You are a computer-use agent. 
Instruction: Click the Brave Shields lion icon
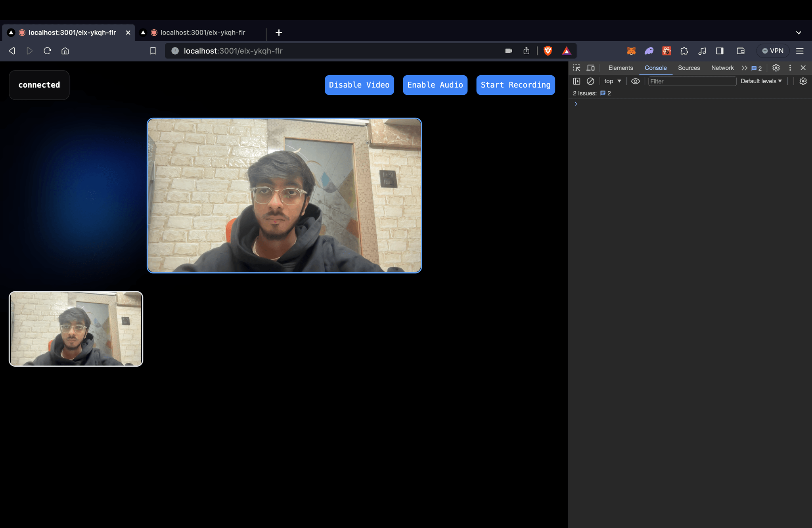pyautogui.click(x=548, y=51)
